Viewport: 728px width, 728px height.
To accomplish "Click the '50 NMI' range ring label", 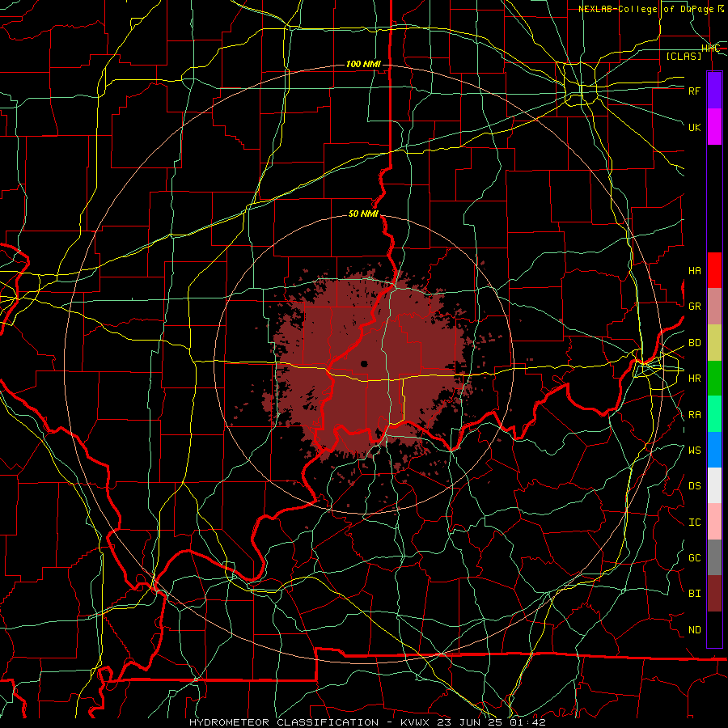I will tap(363, 214).
